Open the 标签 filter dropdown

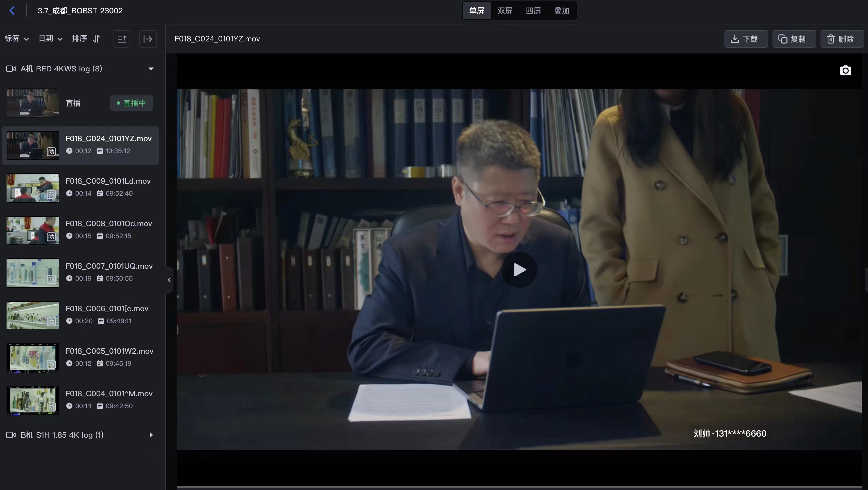(x=17, y=38)
